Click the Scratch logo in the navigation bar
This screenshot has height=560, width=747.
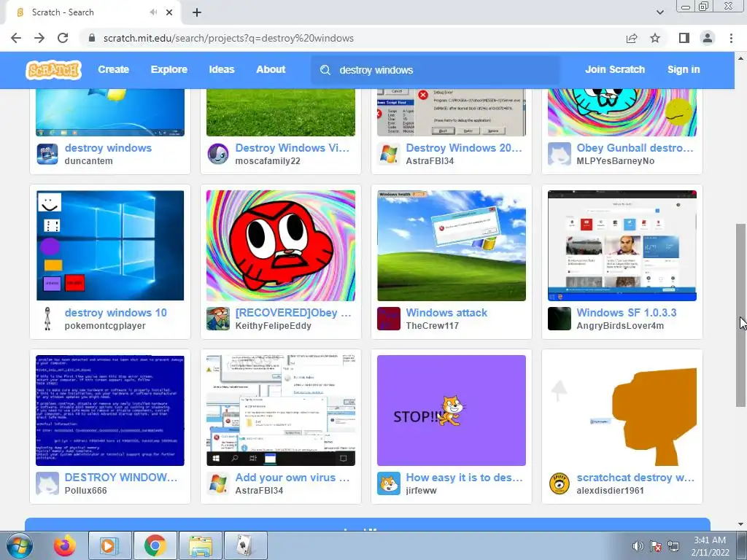point(53,70)
